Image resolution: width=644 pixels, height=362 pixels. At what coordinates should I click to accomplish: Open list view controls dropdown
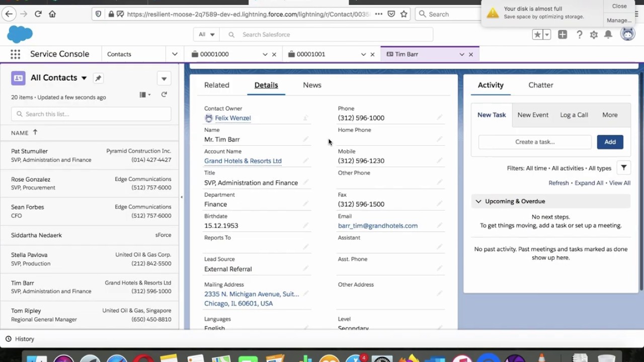[164, 78]
